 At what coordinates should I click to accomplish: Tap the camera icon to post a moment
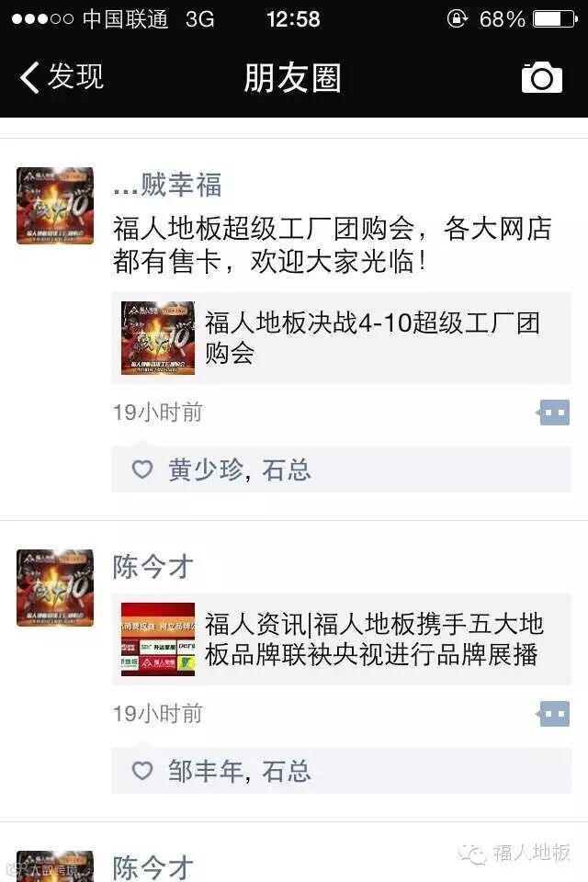pyautogui.click(x=541, y=77)
